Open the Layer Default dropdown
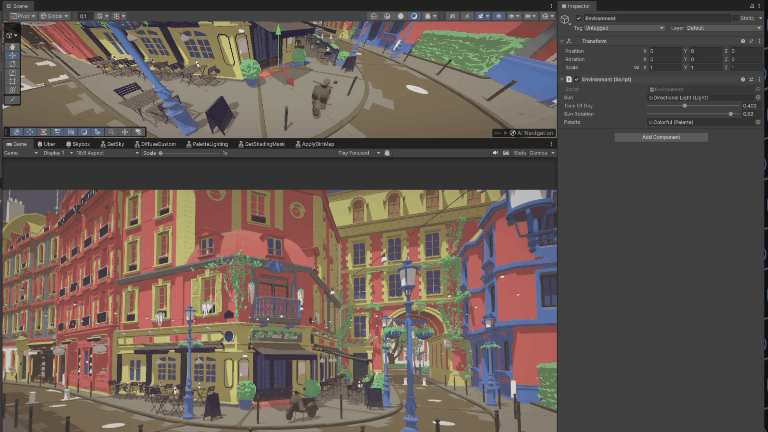The width and height of the screenshot is (768, 432). (722, 28)
